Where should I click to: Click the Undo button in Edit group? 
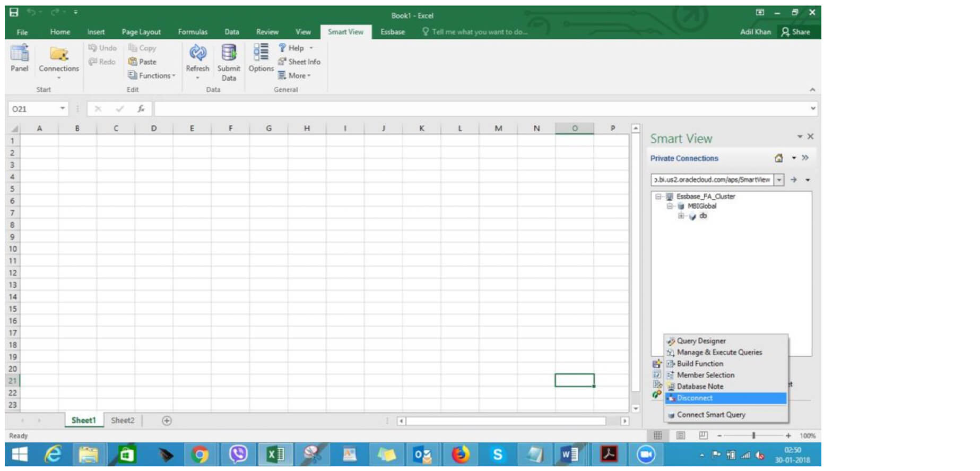(x=102, y=48)
